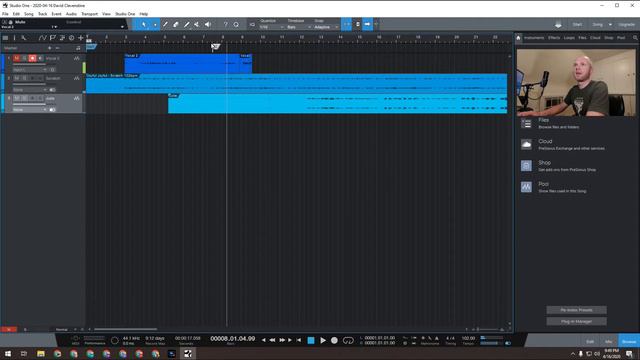Toggle monitor on Vocal 3 track
The height and width of the screenshot is (360, 640).
click(x=40, y=58)
